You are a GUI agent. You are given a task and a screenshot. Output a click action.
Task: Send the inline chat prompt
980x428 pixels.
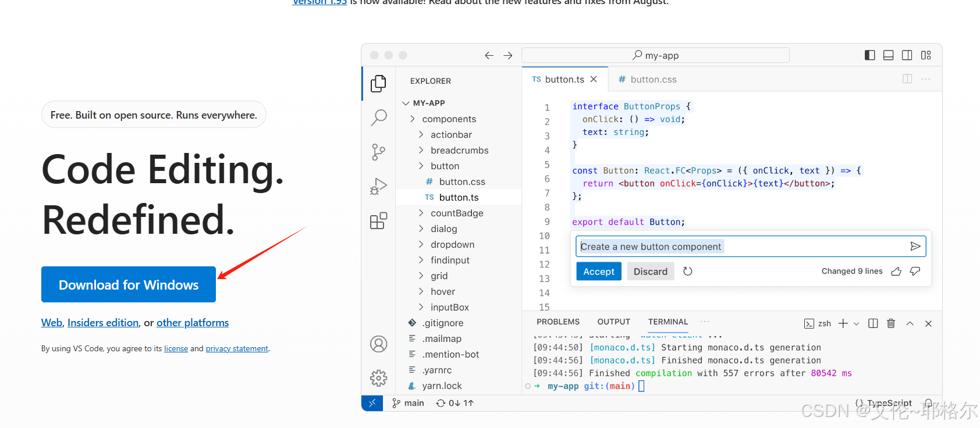click(915, 247)
